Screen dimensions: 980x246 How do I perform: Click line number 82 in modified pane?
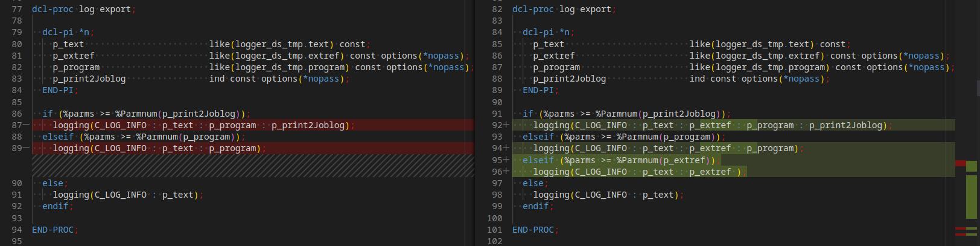[x=497, y=9]
